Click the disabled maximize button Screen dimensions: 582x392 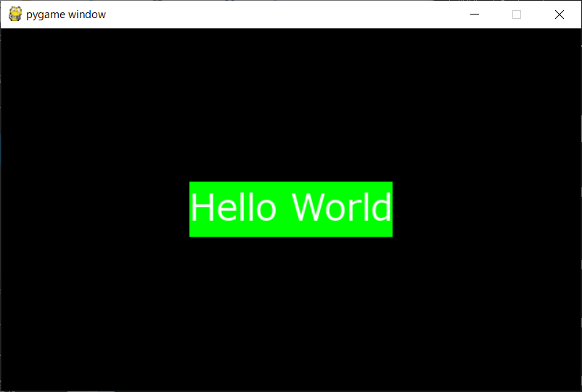pos(517,15)
